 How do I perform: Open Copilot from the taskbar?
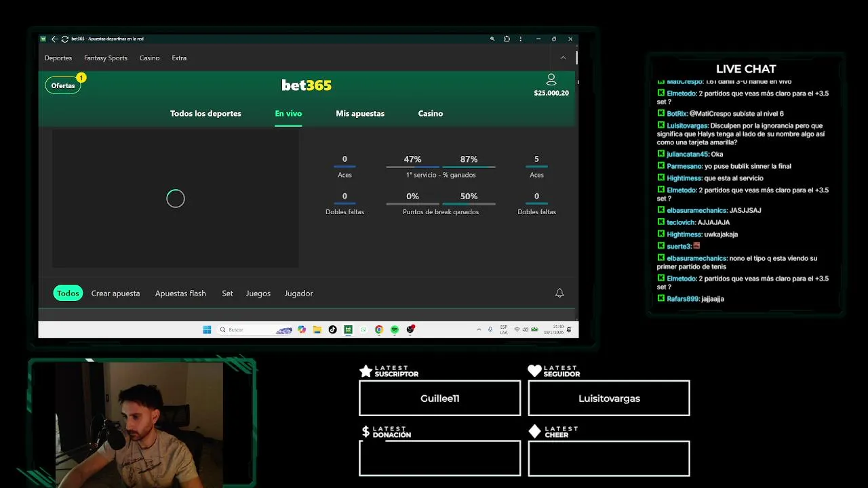302,329
